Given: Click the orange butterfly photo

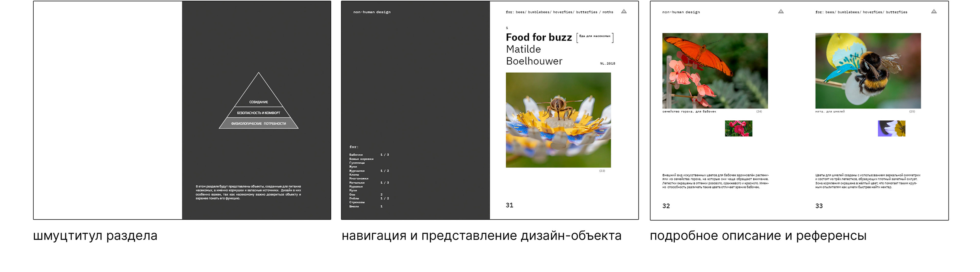Looking at the screenshot, I should pyautogui.click(x=715, y=71).
